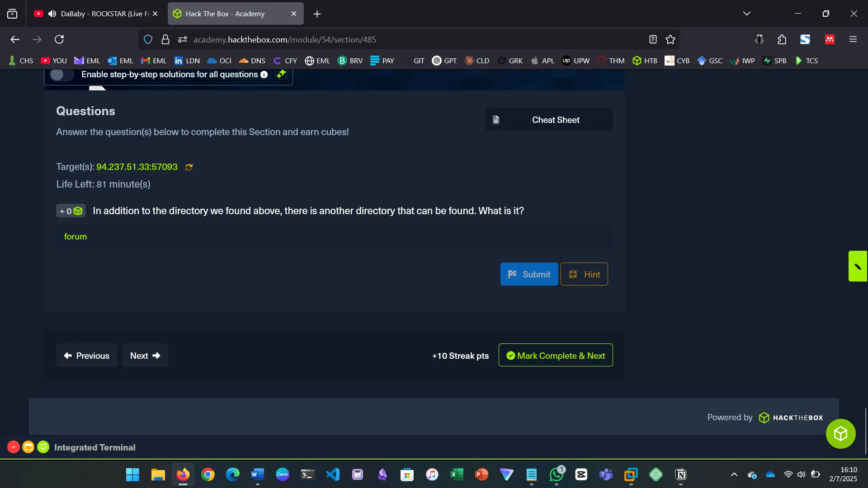Image resolution: width=868 pixels, height=488 pixels.
Task: Open WhatsApp from the taskbar
Action: [x=556, y=474]
